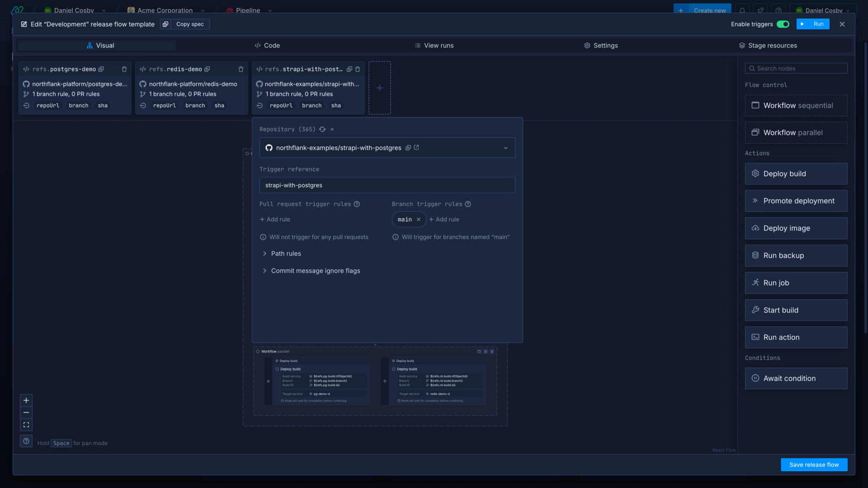
Task: Click sha chip in redis-demo card
Action: pos(219,106)
